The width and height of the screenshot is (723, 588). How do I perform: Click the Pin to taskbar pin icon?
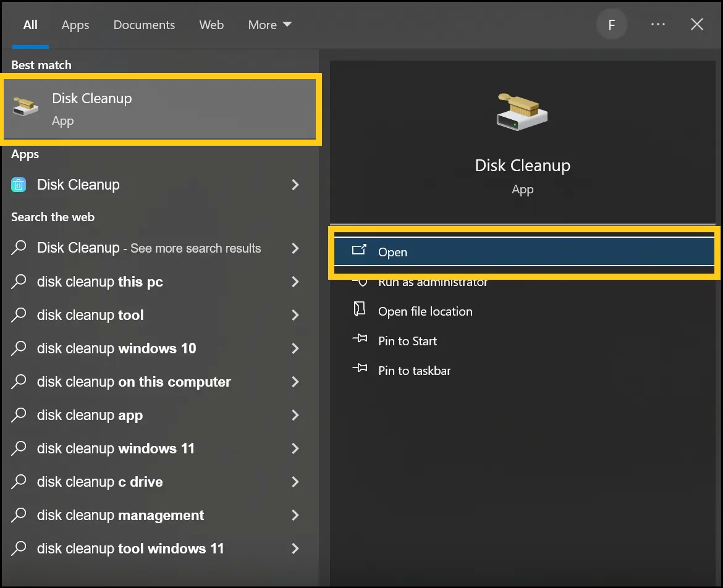[360, 369]
